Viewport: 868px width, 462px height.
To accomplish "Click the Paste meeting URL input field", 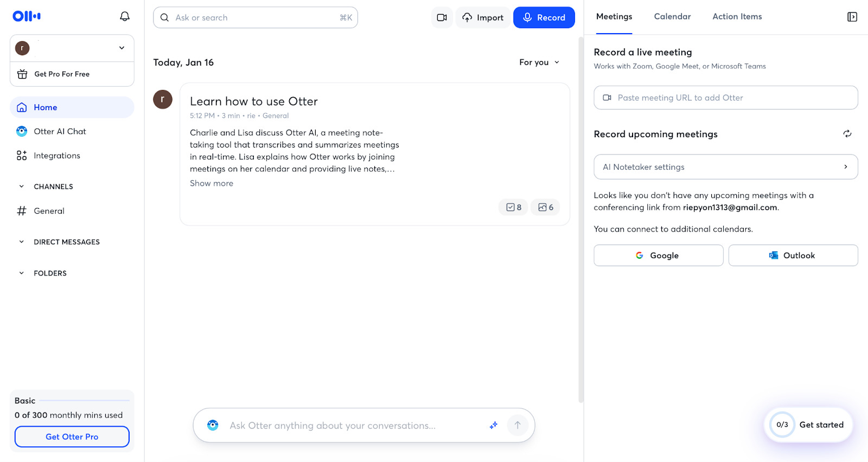I will click(725, 98).
